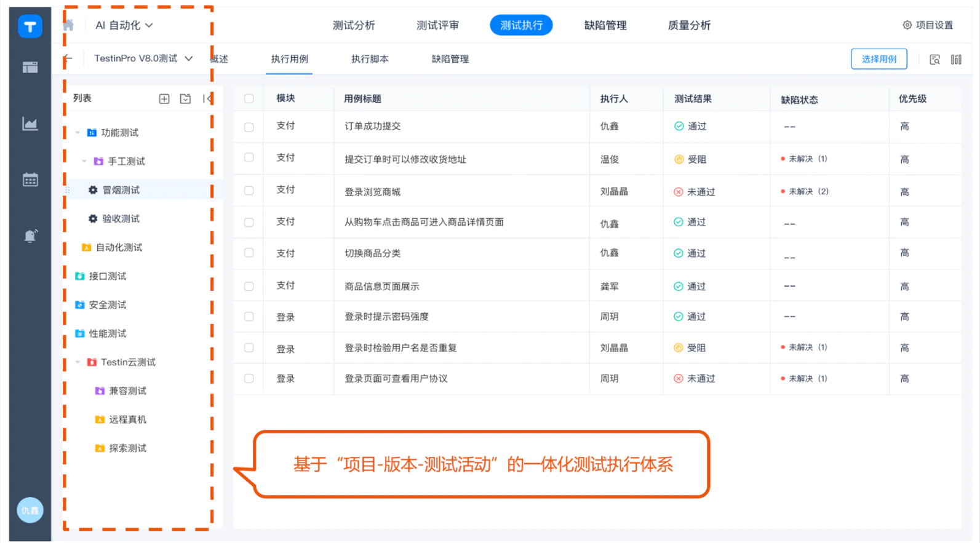
Task: Open the dashboard panel icon in sidebar
Action: point(30,68)
